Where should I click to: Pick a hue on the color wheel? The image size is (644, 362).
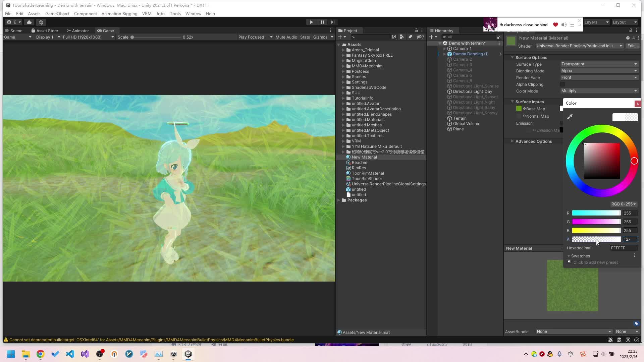click(634, 161)
